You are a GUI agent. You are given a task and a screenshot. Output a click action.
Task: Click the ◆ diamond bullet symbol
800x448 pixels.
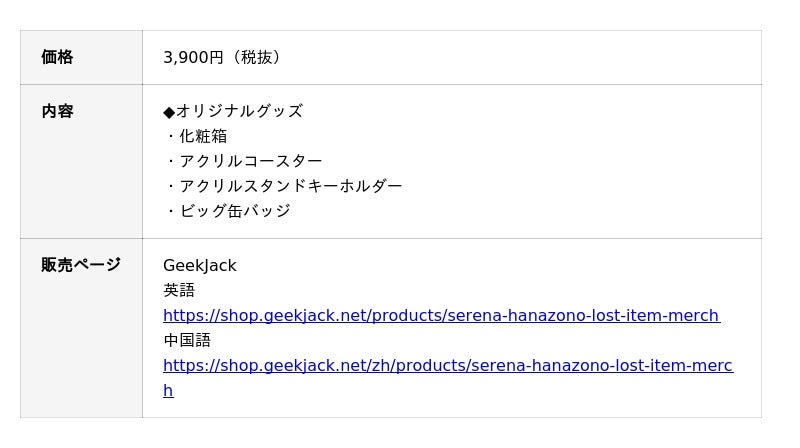tap(169, 111)
